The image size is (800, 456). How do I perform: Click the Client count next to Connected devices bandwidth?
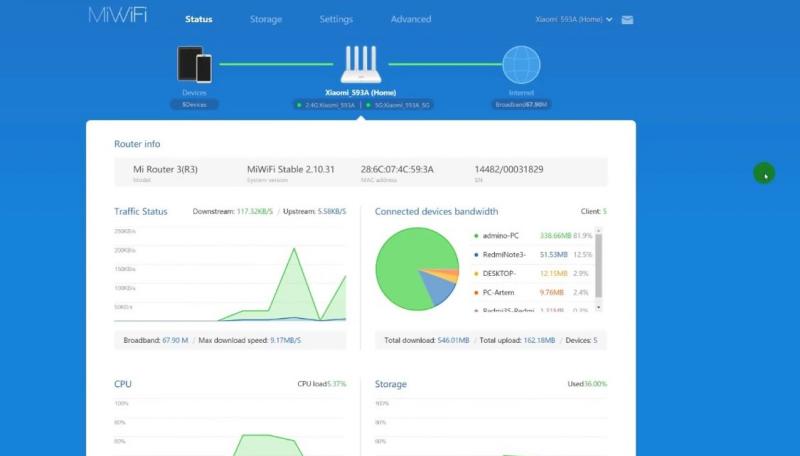594,211
